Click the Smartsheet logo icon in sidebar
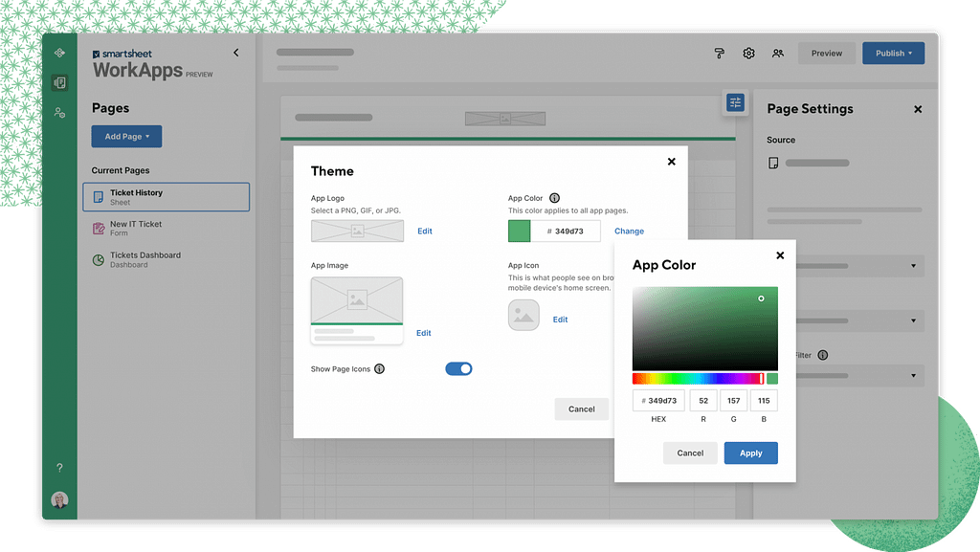980x552 pixels. click(59, 53)
